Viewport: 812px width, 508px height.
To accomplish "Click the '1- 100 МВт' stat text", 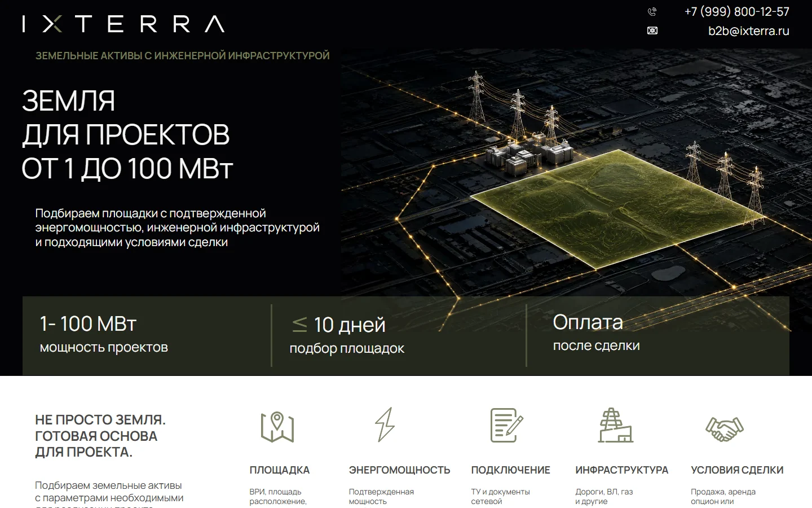I will 88,324.
